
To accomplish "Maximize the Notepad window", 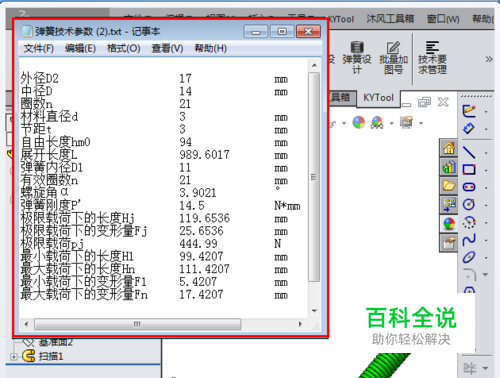I will point(282,32).
